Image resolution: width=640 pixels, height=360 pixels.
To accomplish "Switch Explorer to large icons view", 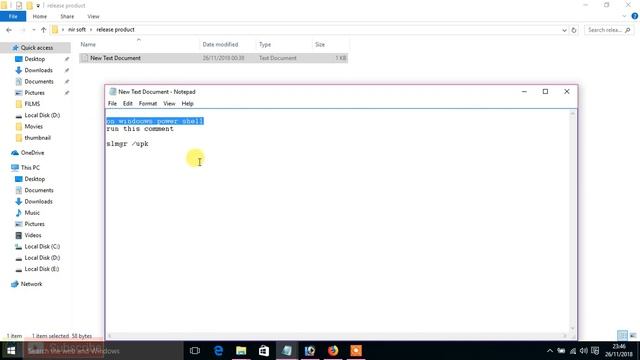I will [x=633, y=336].
